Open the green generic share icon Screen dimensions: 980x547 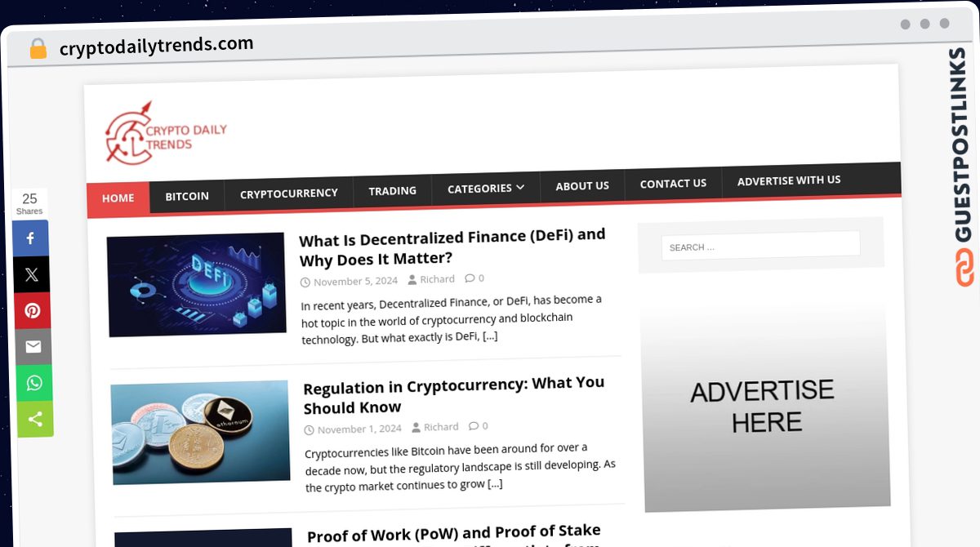click(x=34, y=419)
